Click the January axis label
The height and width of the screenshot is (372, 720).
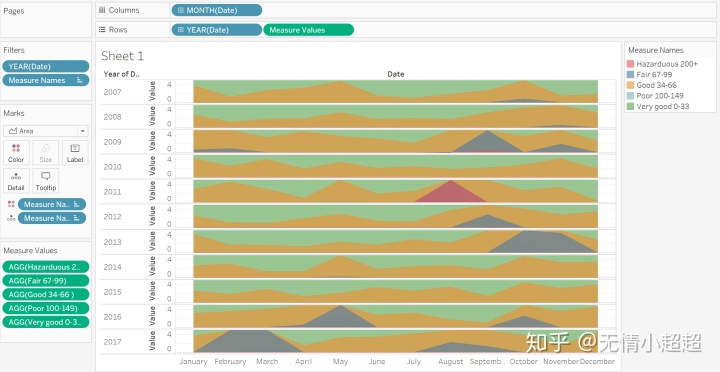tap(193, 361)
